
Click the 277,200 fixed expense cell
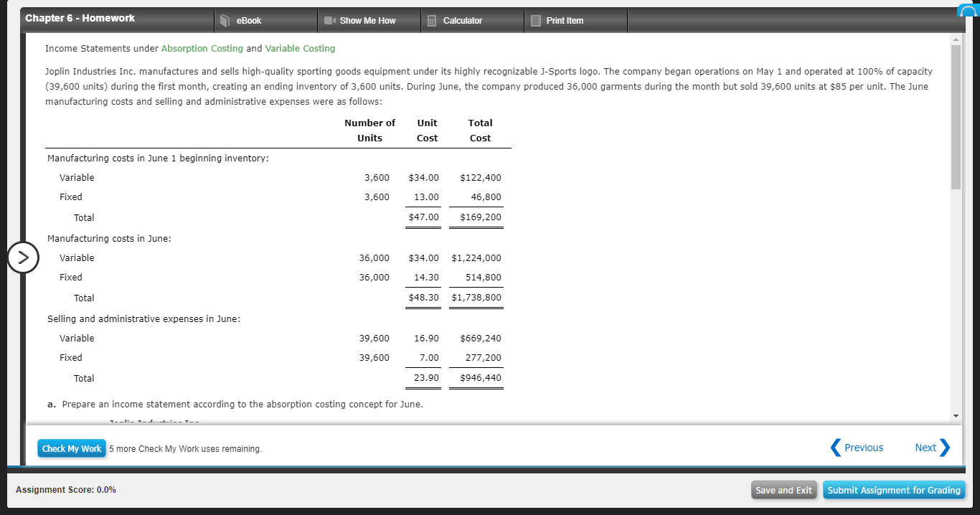pyautogui.click(x=484, y=357)
